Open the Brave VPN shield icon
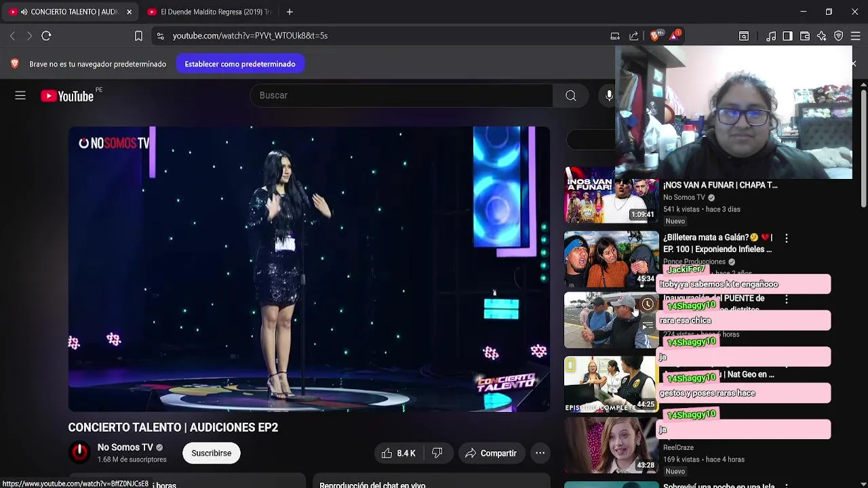Viewport: 868px width, 488px height. click(839, 36)
